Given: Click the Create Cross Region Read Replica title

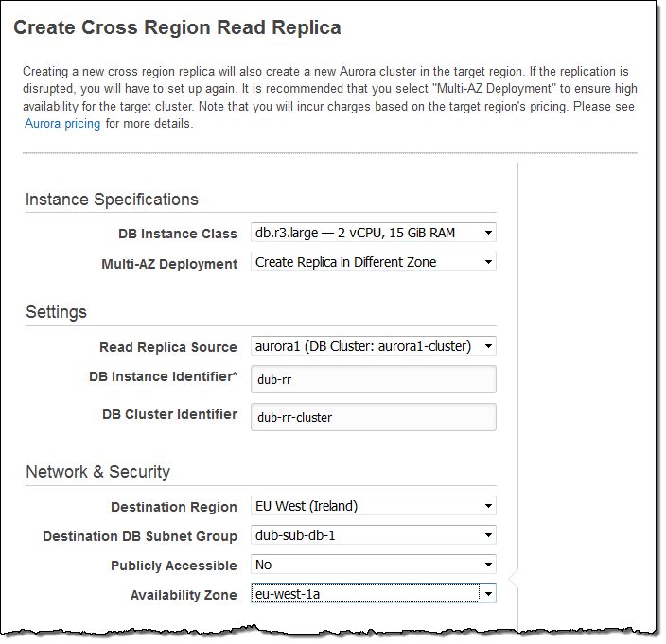Looking at the screenshot, I should (x=177, y=28).
